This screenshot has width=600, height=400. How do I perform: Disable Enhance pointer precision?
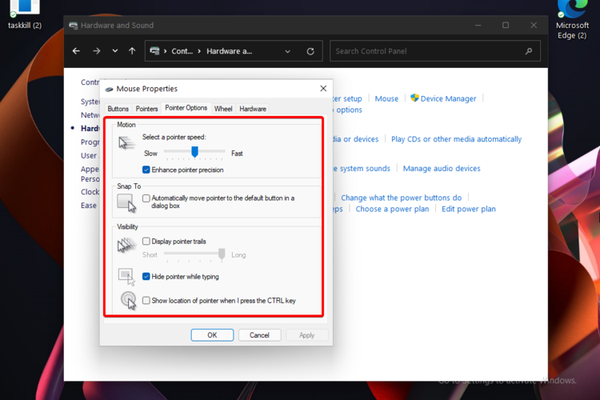(x=147, y=171)
